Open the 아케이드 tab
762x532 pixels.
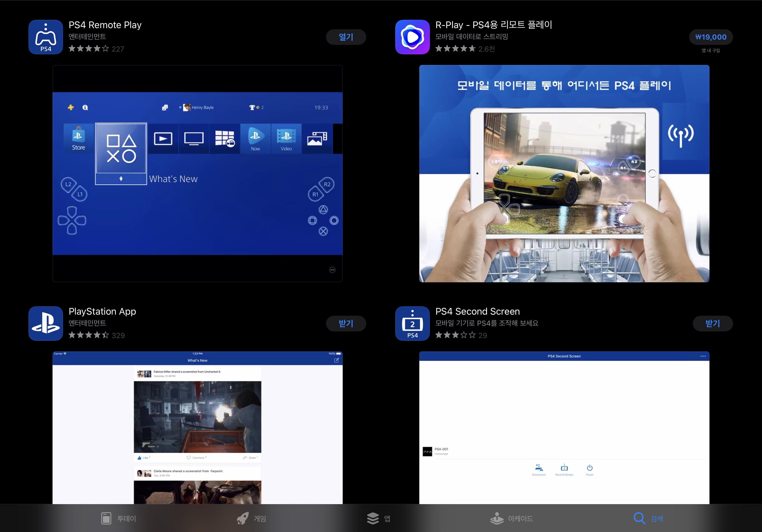[512, 518]
